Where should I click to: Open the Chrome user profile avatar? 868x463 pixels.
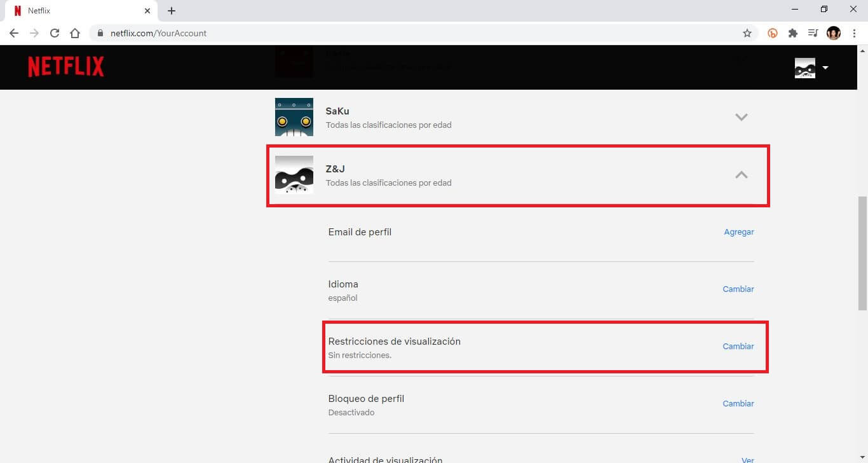834,33
